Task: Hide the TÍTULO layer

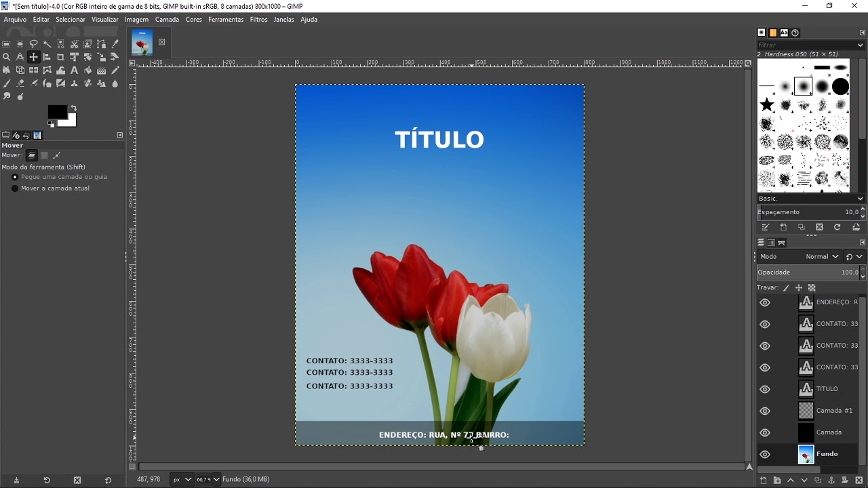Action: (765, 389)
